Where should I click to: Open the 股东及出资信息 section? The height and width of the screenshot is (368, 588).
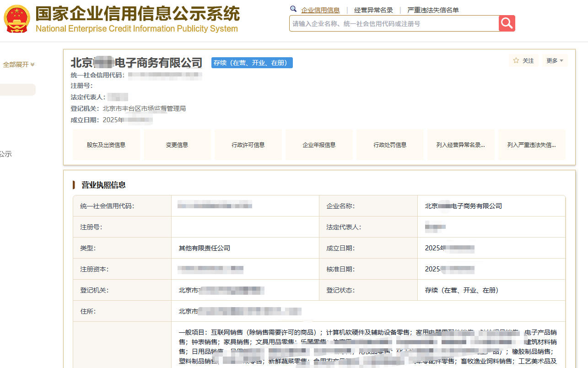(106, 145)
